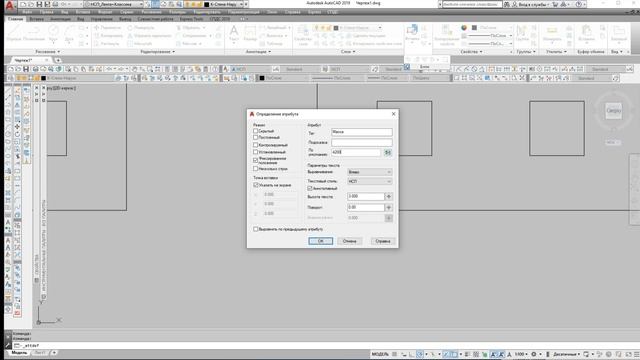
Task: Enable the Контролируемый checkbox
Action: click(256, 145)
